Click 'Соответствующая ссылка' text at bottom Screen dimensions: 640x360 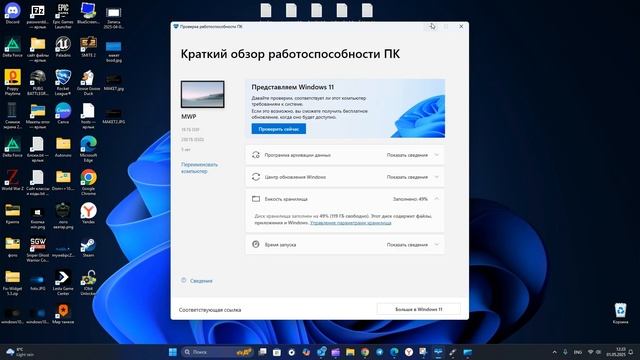point(210,310)
